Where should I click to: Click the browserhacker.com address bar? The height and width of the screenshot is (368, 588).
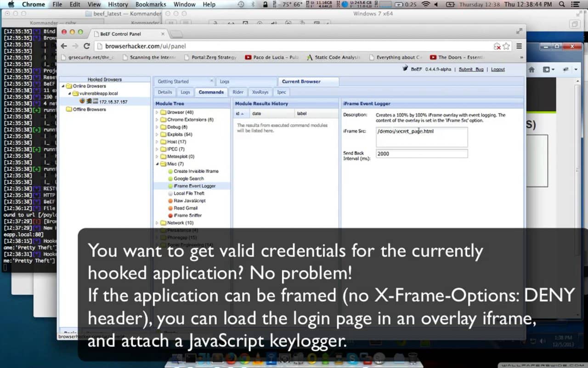[294, 46]
